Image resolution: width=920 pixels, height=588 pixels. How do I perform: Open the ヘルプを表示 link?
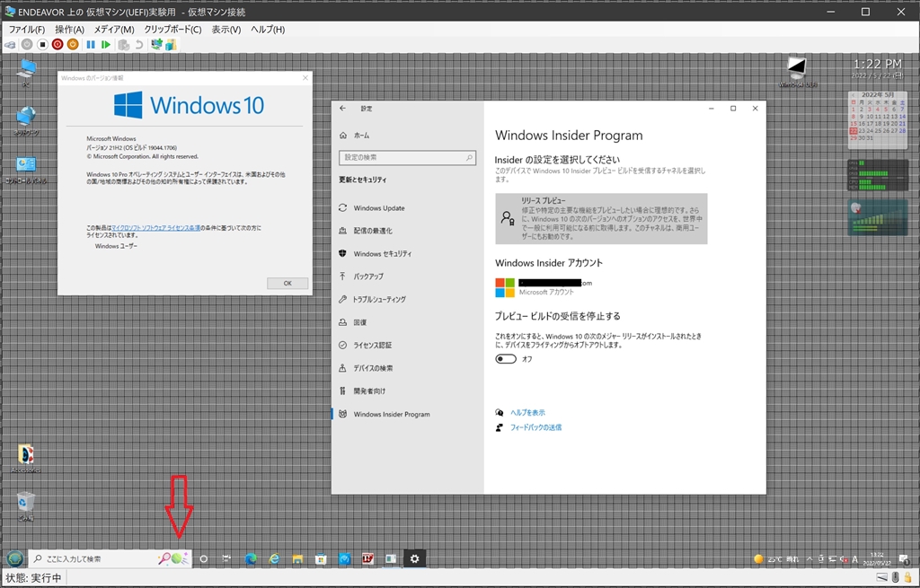(x=527, y=413)
